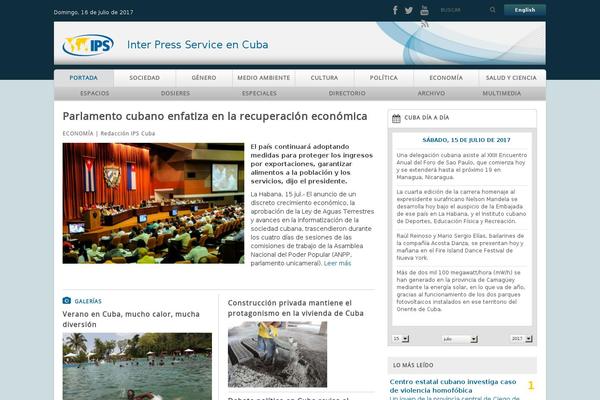Open the construction worker photo
This screenshot has width=600, height=400.
click(277, 354)
